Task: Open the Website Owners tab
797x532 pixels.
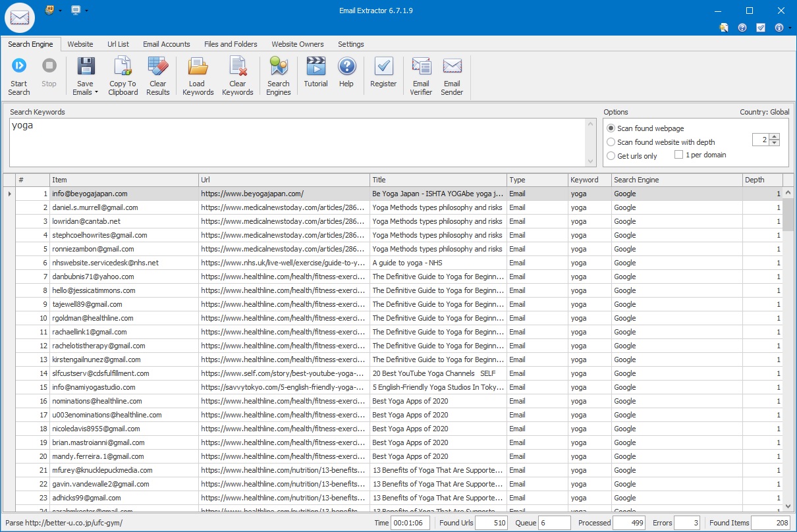Action: [x=297, y=44]
